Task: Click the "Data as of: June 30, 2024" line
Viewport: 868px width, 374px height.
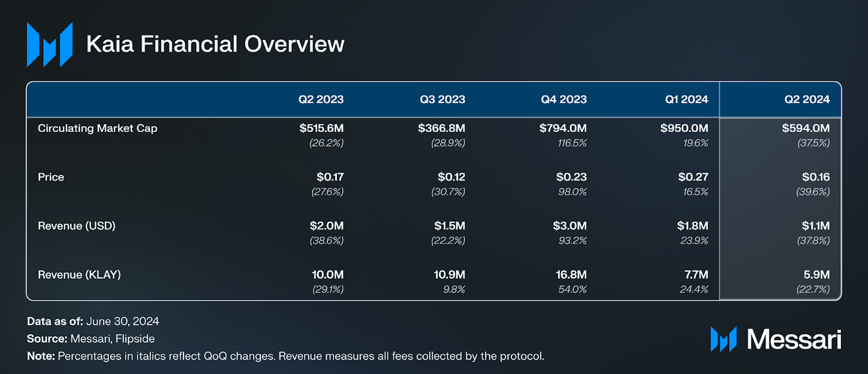Action: point(93,321)
